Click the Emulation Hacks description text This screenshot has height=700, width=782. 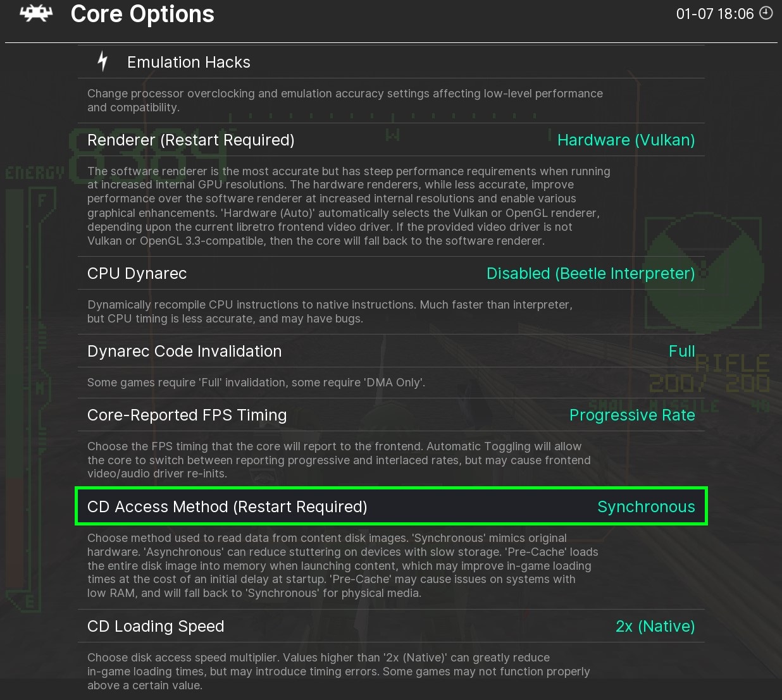pyautogui.click(x=345, y=101)
